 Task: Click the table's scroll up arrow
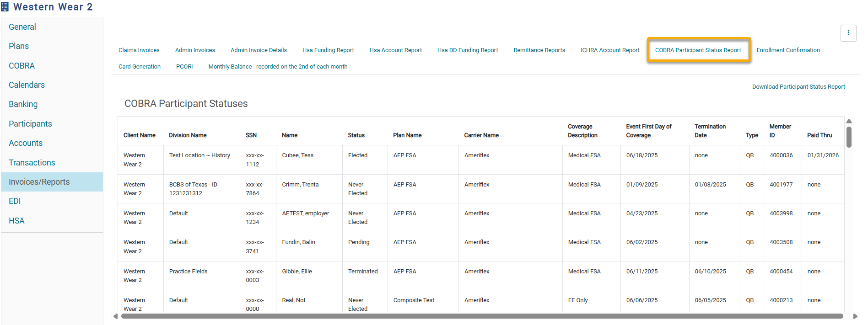point(849,122)
